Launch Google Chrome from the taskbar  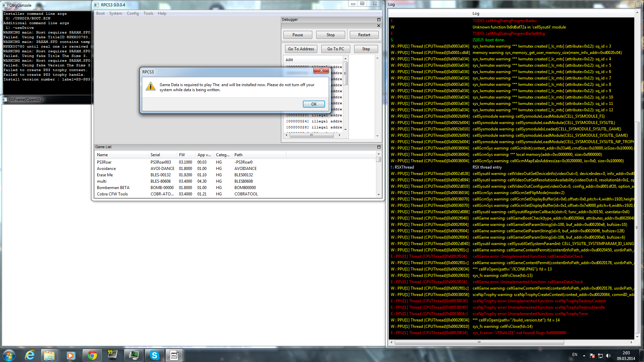pyautogui.click(x=92, y=355)
